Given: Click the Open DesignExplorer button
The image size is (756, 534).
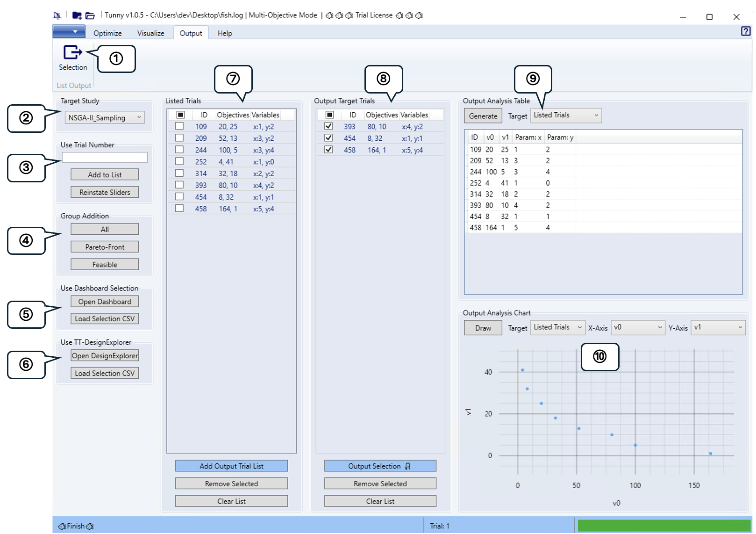Looking at the screenshot, I should tap(105, 355).
